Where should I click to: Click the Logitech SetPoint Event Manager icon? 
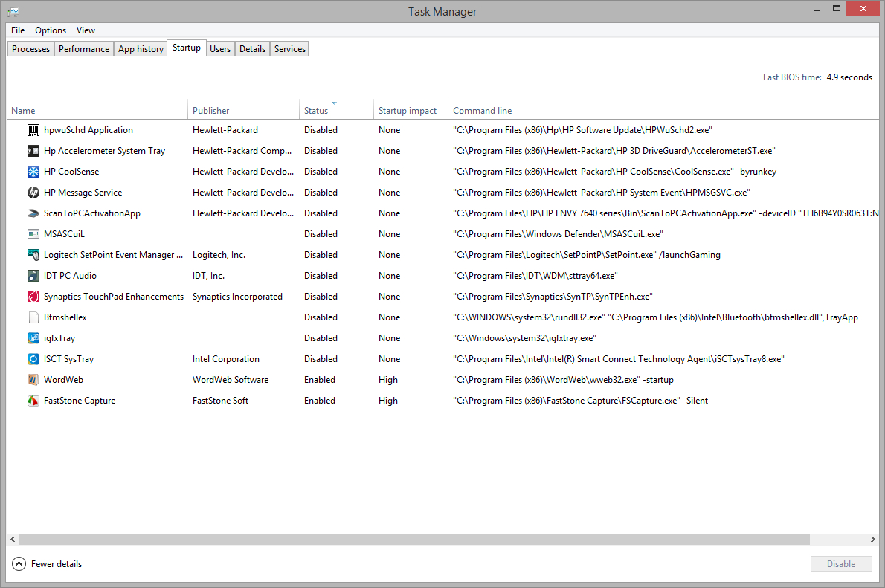33,255
